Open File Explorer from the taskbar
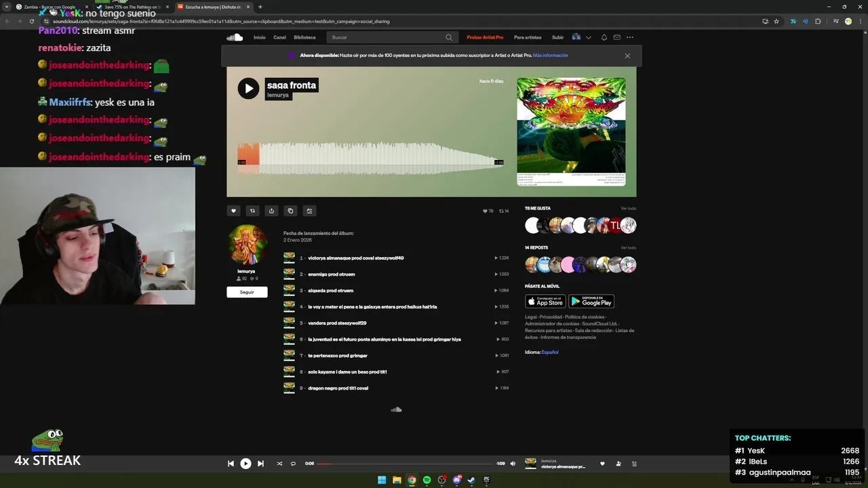Image resolution: width=868 pixels, height=488 pixels. tap(397, 480)
